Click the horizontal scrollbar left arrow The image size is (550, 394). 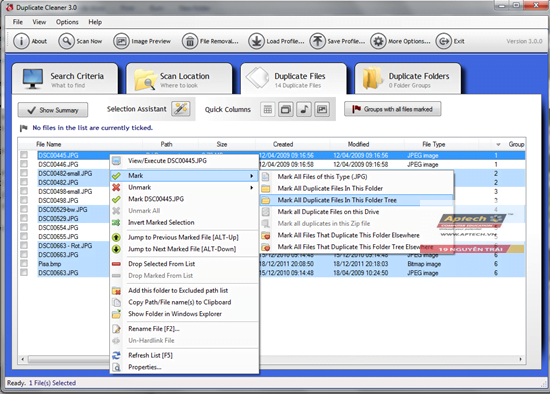click(x=23, y=359)
